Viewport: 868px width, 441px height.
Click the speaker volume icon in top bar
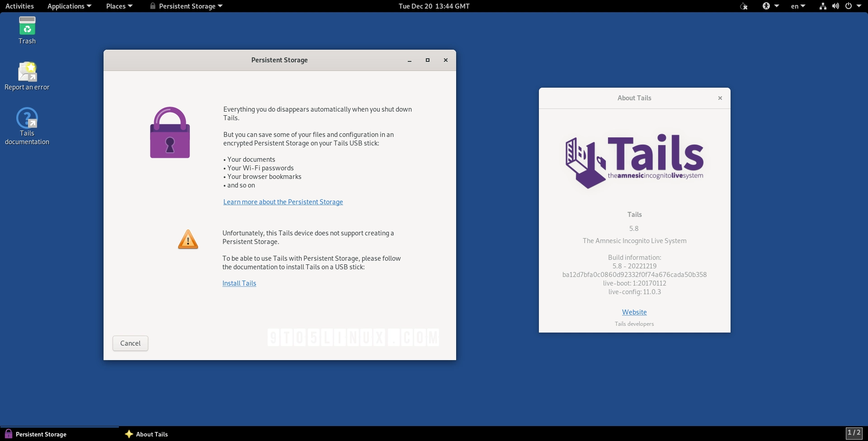[835, 6]
